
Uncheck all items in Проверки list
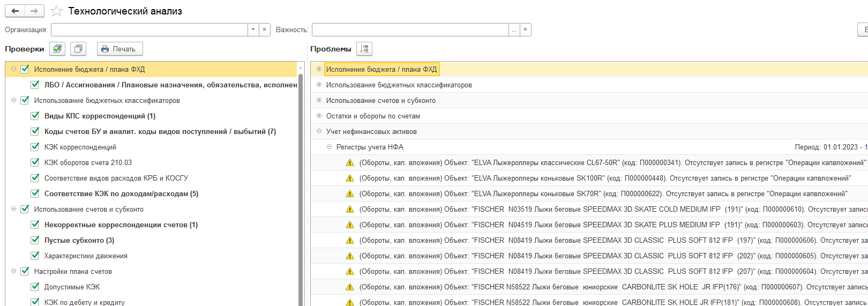point(78,49)
